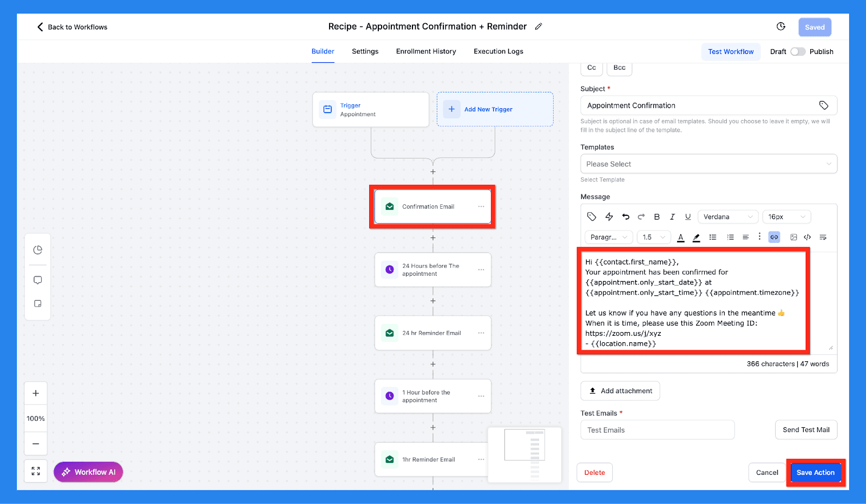866x504 pixels.
Task: Add a Bcc recipient
Action: tap(619, 68)
